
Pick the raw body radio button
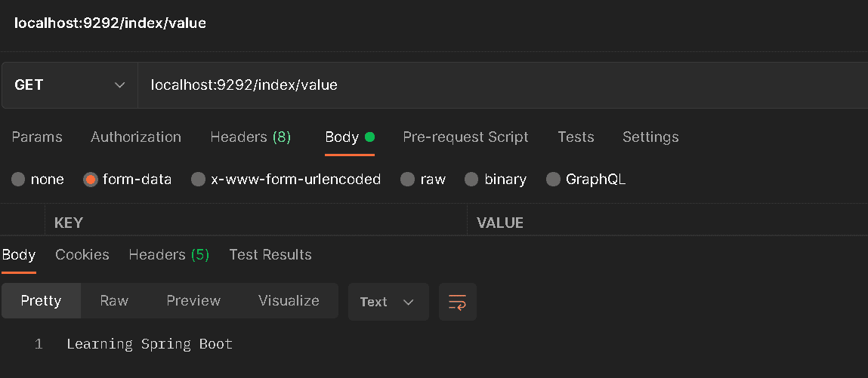pyautogui.click(x=408, y=180)
